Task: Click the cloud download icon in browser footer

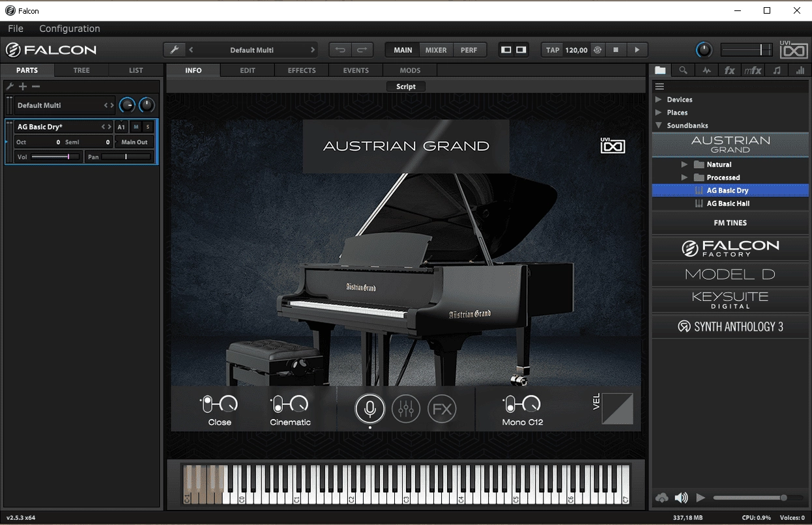Action: tap(662, 498)
